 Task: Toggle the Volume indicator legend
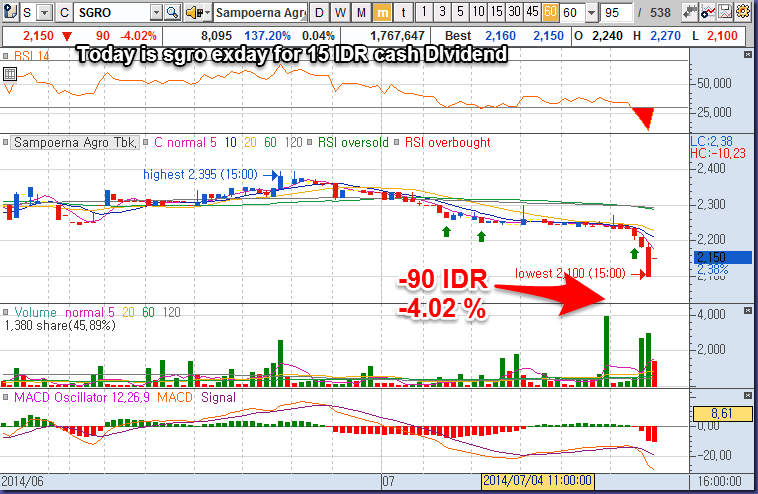(35, 312)
